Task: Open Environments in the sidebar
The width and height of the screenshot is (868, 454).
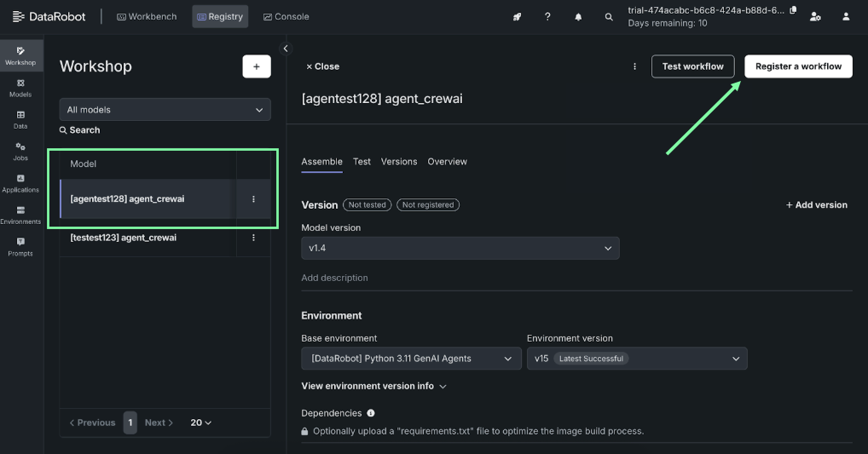Action: 20,215
